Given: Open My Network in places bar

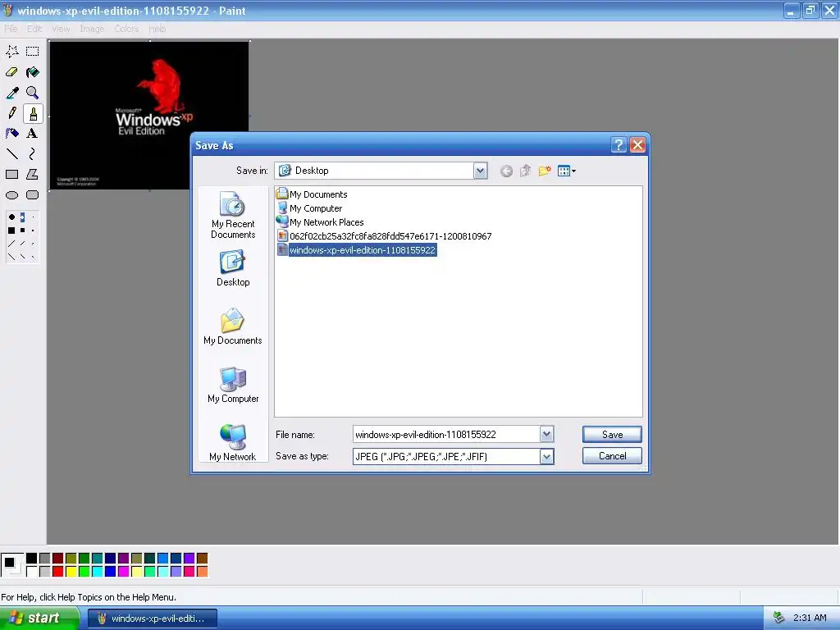Looking at the screenshot, I should click(x=233, y=442).
